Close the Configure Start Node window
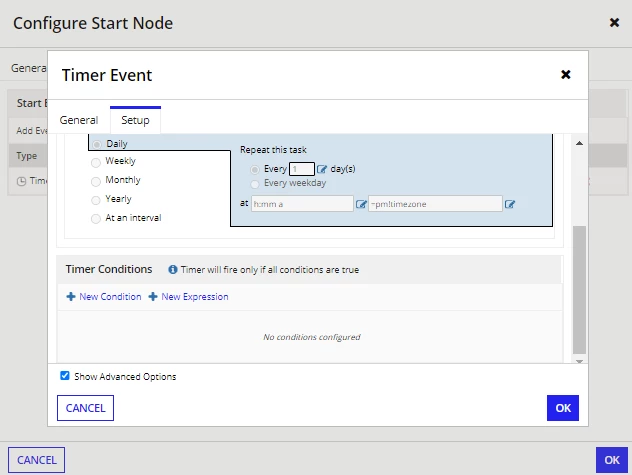Viewport: 632px width, 475px height. (614, 23)
